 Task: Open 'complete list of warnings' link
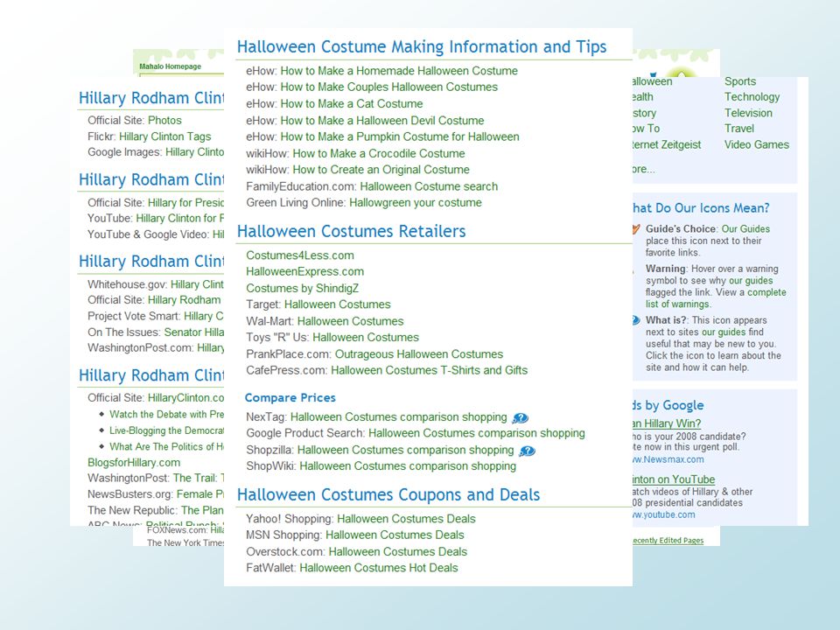click(x=716, y=298)
